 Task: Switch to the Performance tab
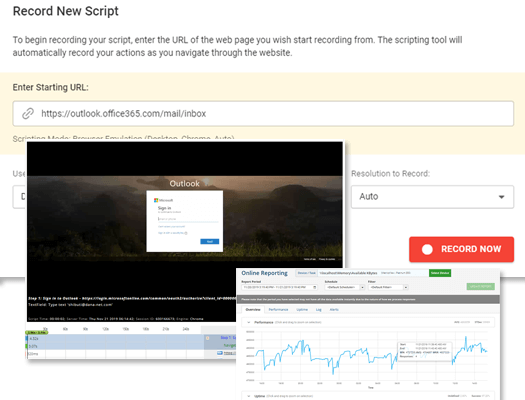(x=278, y=310)
